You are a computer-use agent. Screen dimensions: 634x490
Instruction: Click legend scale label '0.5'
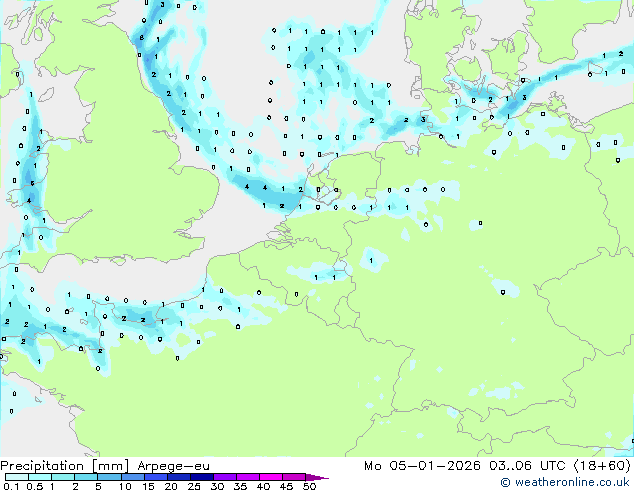tap(35, 486)
